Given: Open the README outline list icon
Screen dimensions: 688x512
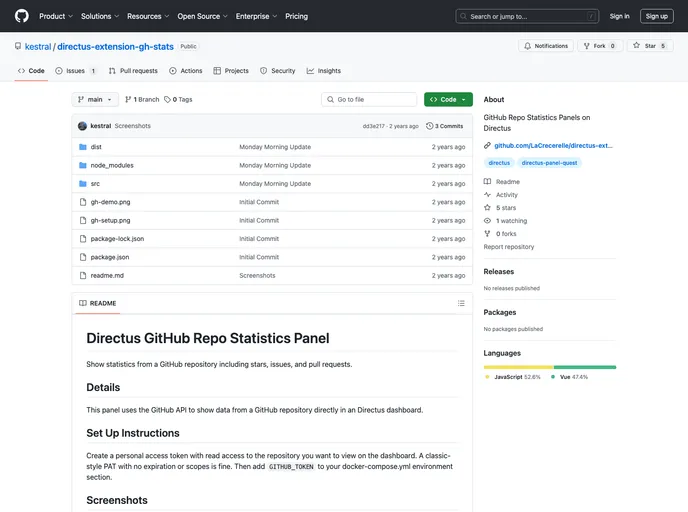Looking at the screenshot, I should tap(461, 303).
